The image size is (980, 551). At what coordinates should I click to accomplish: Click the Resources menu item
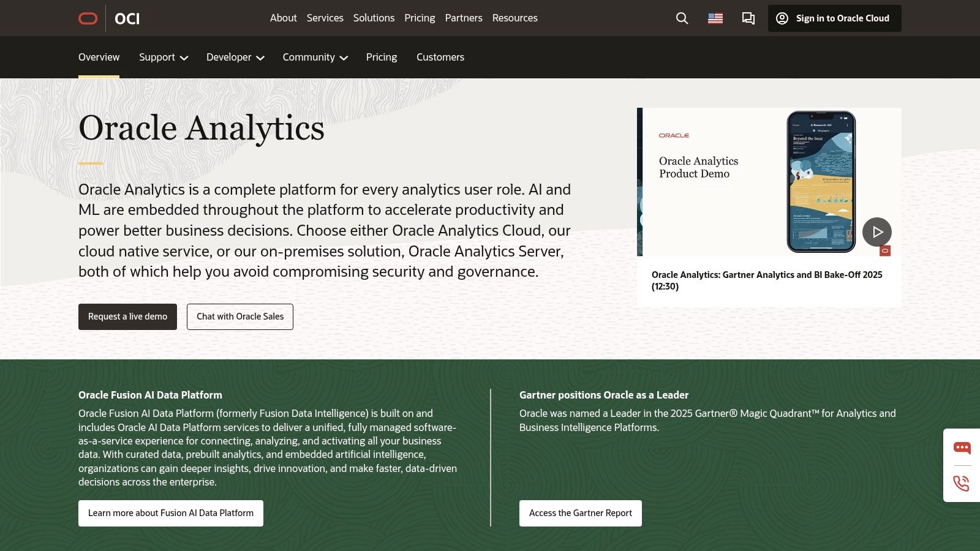(x=514, y=18)
